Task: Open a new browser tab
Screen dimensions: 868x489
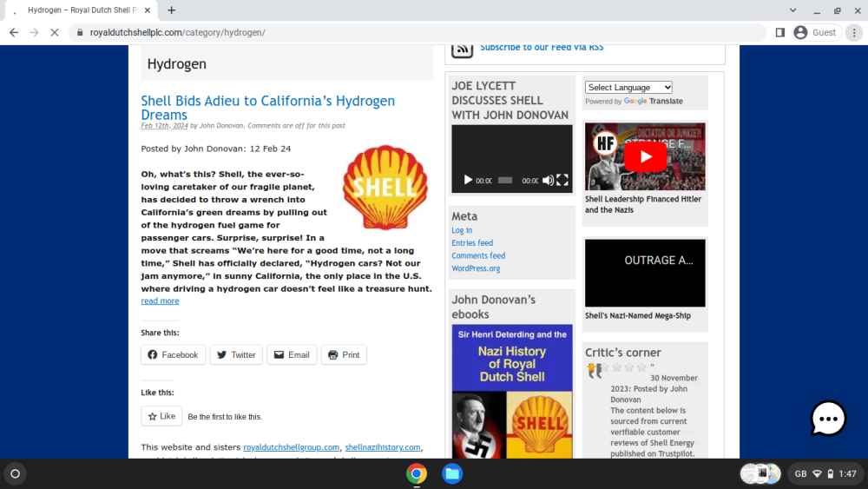Action: coord(172,10)
